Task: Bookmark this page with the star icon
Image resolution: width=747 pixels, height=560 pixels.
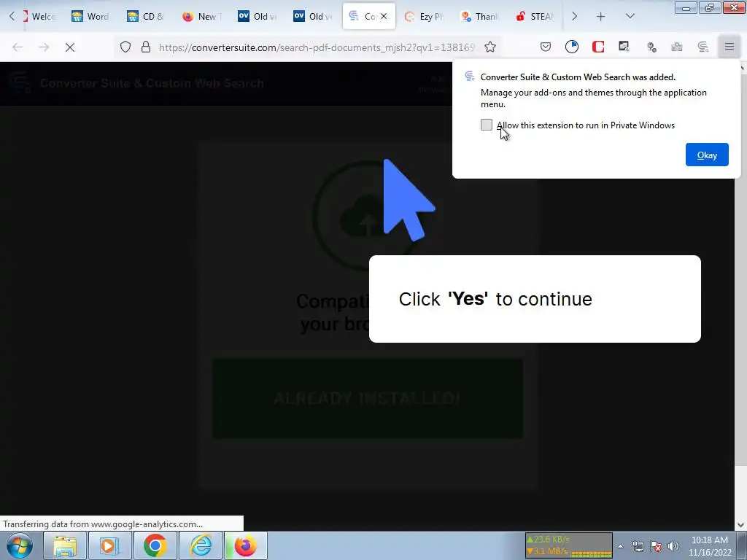Action: click(489, 47)
